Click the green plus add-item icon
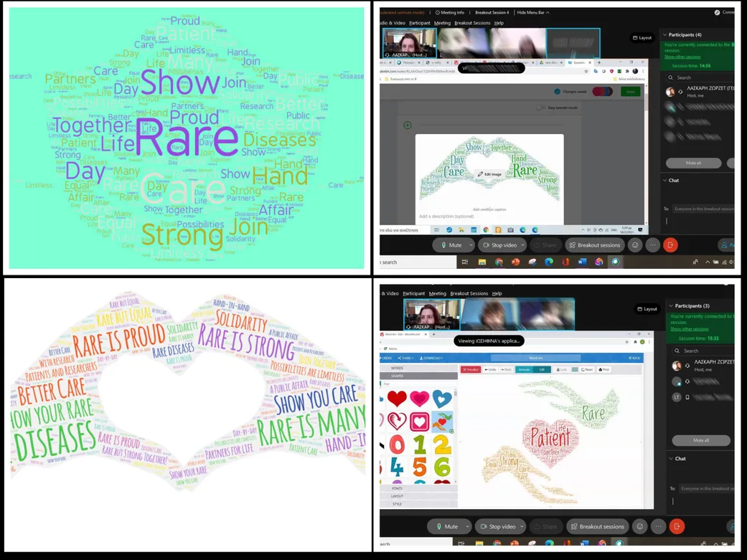This screenshot has height=560, width=747. pos(408,125)
